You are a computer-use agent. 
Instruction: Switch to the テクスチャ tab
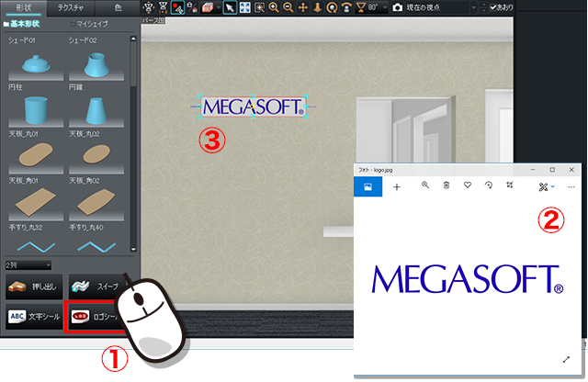coord(70,6)
